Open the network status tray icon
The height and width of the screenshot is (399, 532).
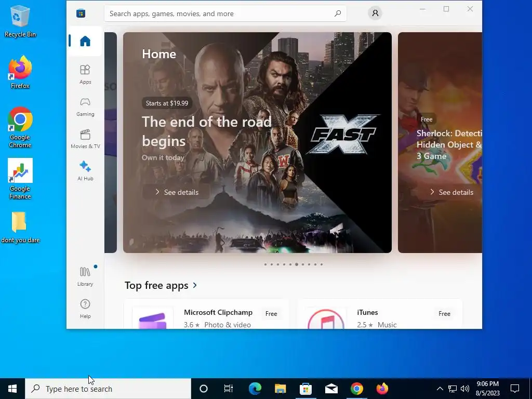click(x=453, y=389)
